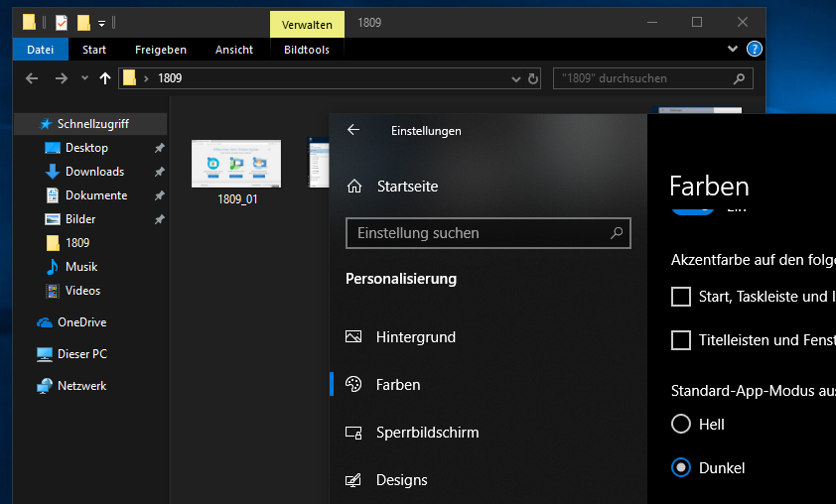Open the Ansicht ribbon tab
This screenshot has width=836, height=504.
tap(234, 49)
